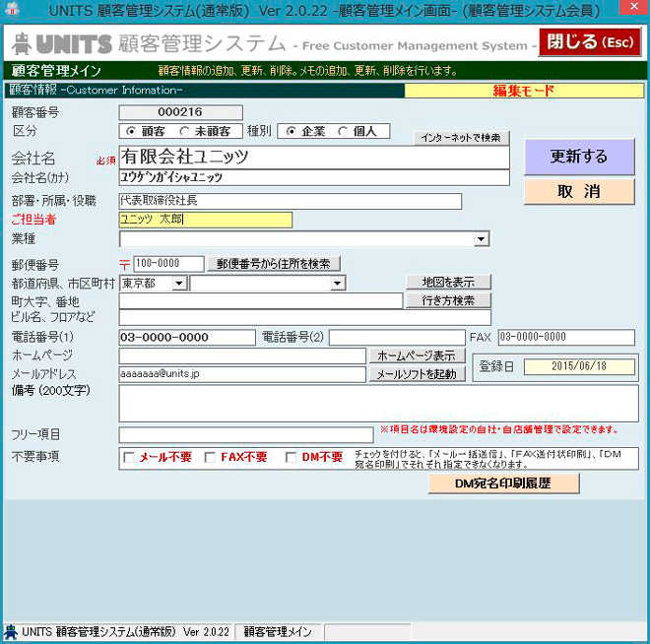650x644 pixels.
Task: Open the 業種 dropdown list
Action: point(481,239)
